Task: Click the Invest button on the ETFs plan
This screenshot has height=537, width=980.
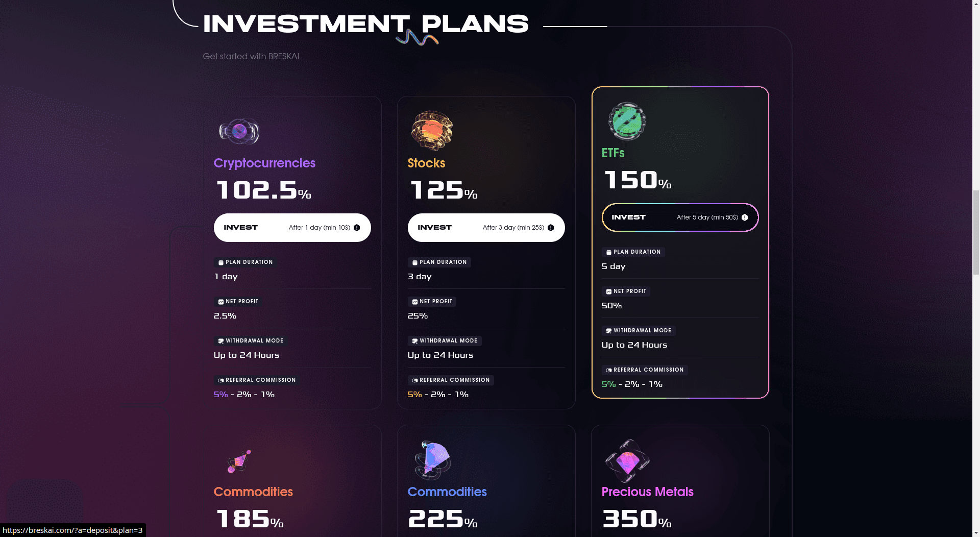Action: (x=680, y=217)
